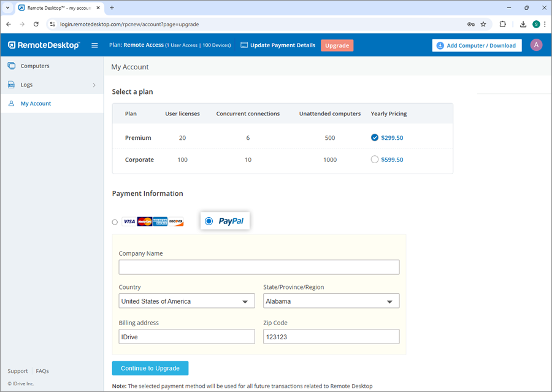Select the Corporate plan $599.50 option
The width and height of the screenshot is (552, 392).
pyautogui.click(x=375, y=159)
